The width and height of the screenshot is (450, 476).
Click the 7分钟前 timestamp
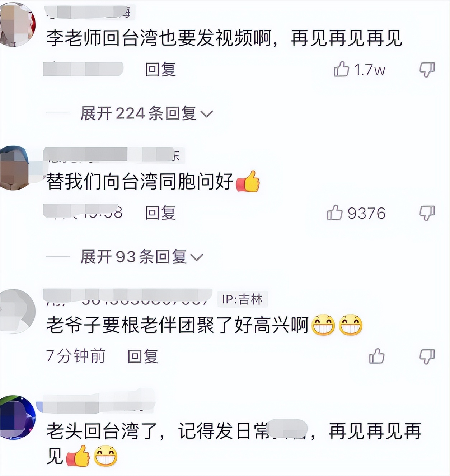point(76,356)
